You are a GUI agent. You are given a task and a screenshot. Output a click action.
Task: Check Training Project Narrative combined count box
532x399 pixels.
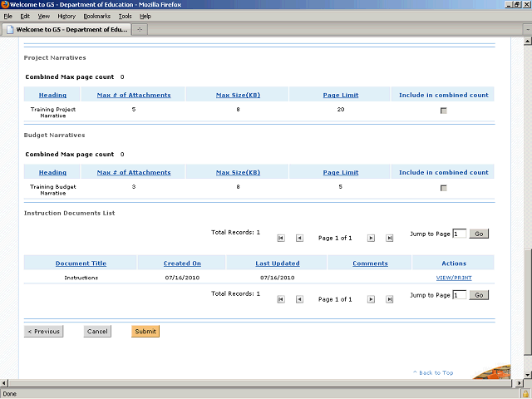point(443,111)
